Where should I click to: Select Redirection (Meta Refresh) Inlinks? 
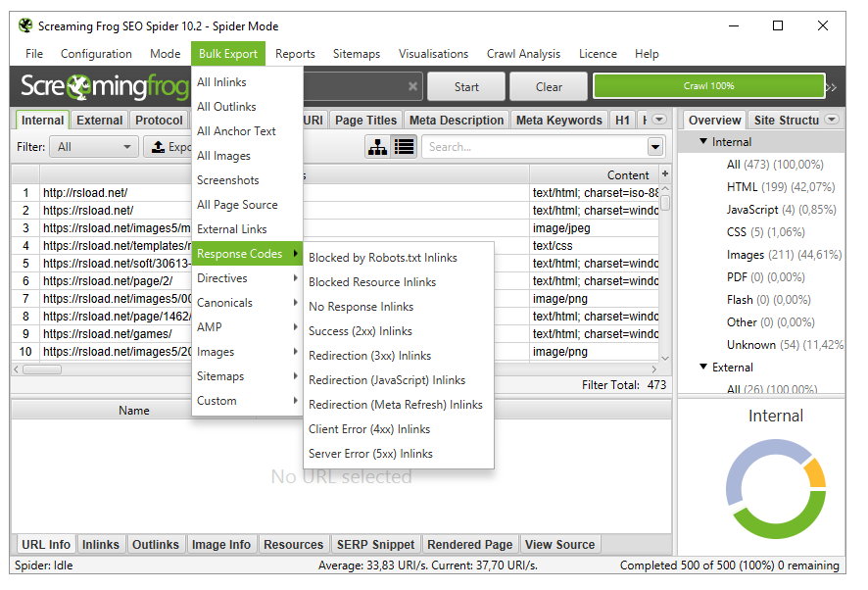[x=399, y=405]
